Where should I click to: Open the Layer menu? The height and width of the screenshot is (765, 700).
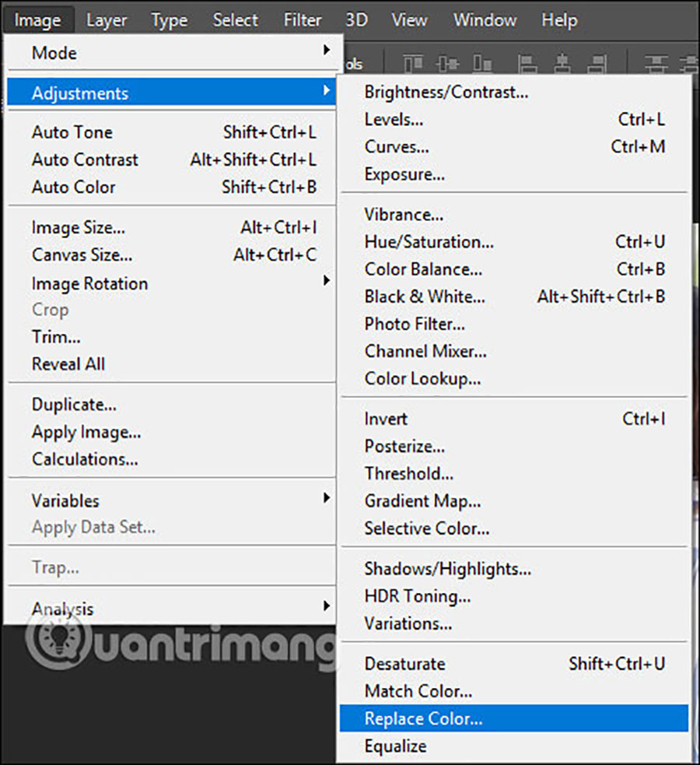click(107, 19)
